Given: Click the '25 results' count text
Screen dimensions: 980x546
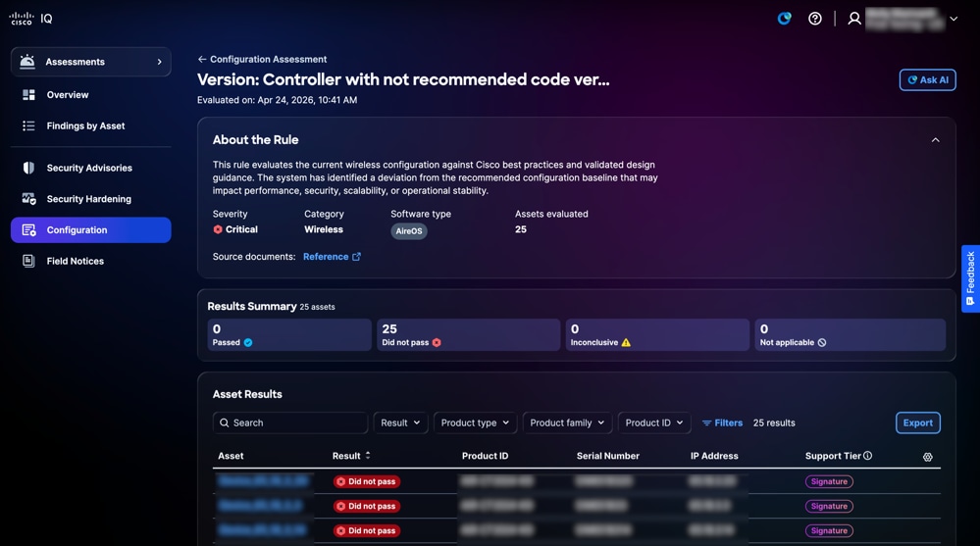Looking at the screenshot, I should 774,422.
